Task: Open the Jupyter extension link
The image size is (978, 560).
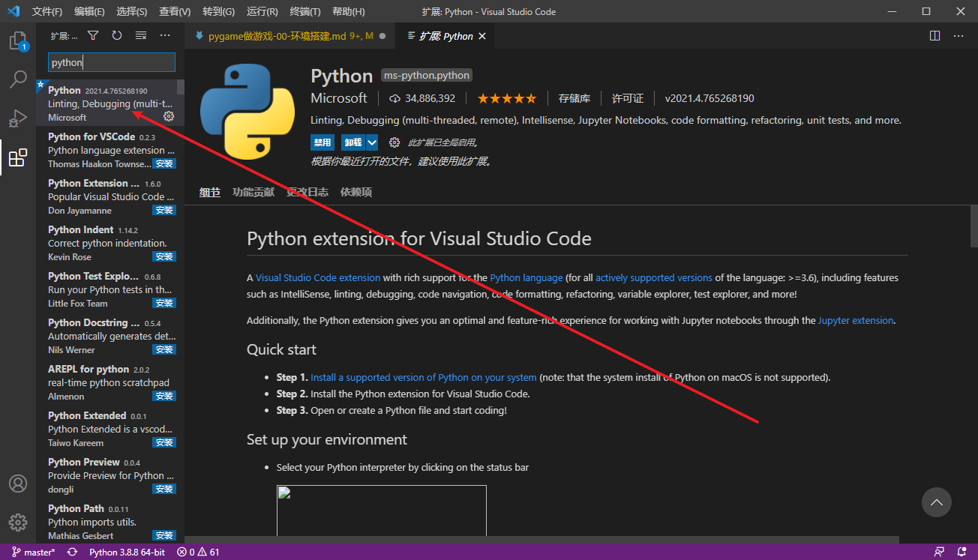Action: 856,320
